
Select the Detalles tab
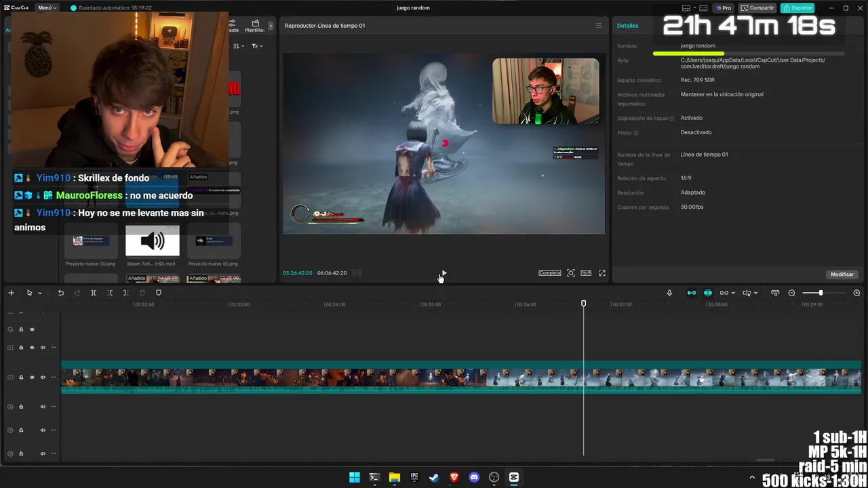click(627, 26)
